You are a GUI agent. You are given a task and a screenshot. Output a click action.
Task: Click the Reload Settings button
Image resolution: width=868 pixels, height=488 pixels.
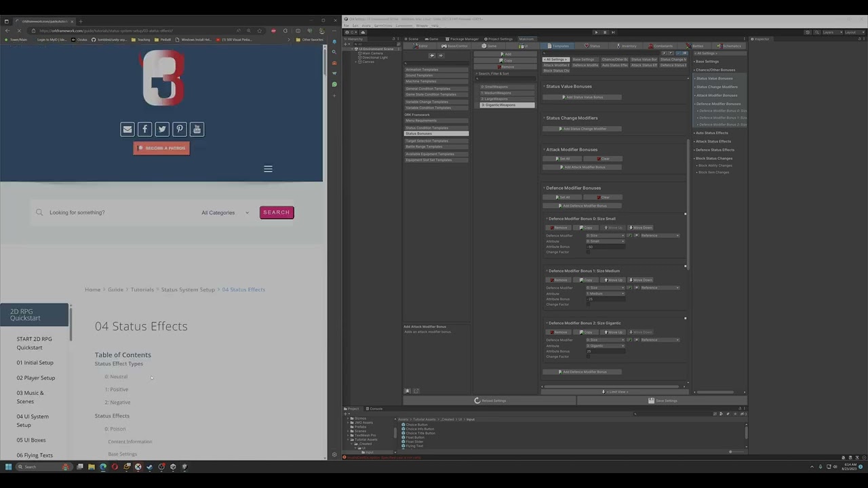click(490, 401)
